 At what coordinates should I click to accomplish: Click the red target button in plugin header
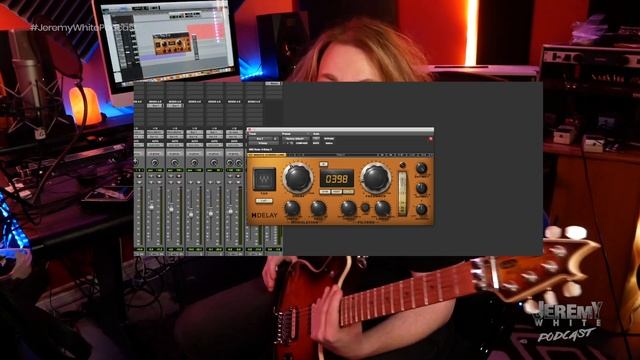click(430, 139)
